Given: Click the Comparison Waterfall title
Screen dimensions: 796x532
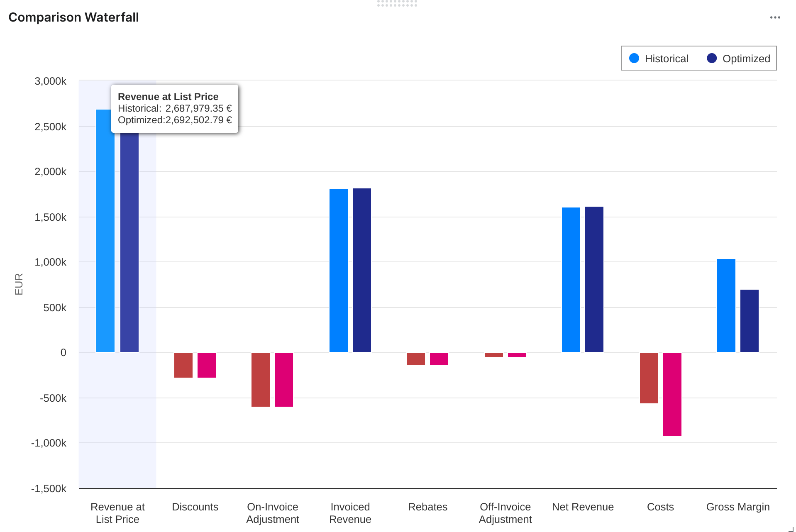Looking at the screenshot, I should point(73,17).
